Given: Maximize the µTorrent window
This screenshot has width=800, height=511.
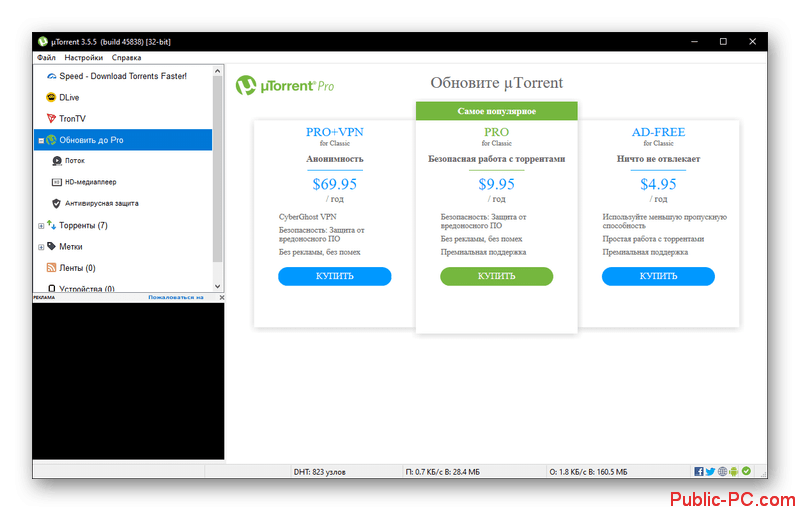Looking at the screenshot, I should [723, 42].
